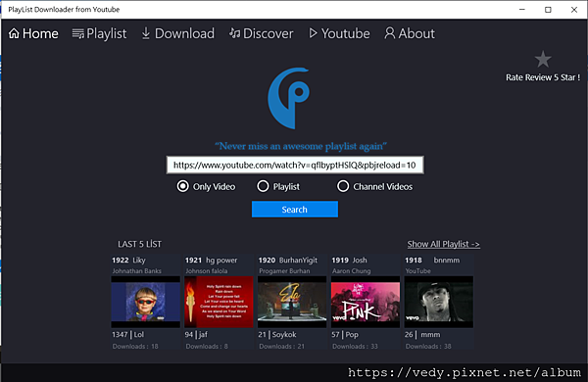
Task: Click the Progamer Burhan author name
Action: [x=284, y=270]
